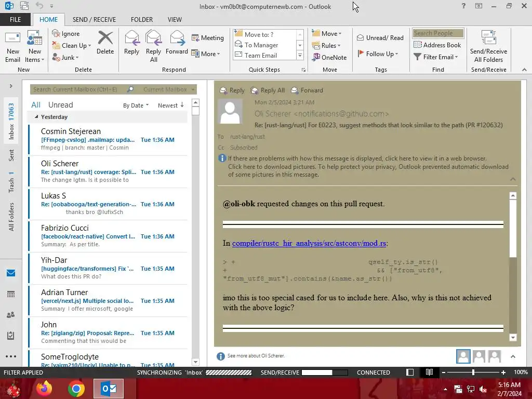Switch to the SEND / RECEIVE tab
The image size is (532, 399).
click(94, 20)
